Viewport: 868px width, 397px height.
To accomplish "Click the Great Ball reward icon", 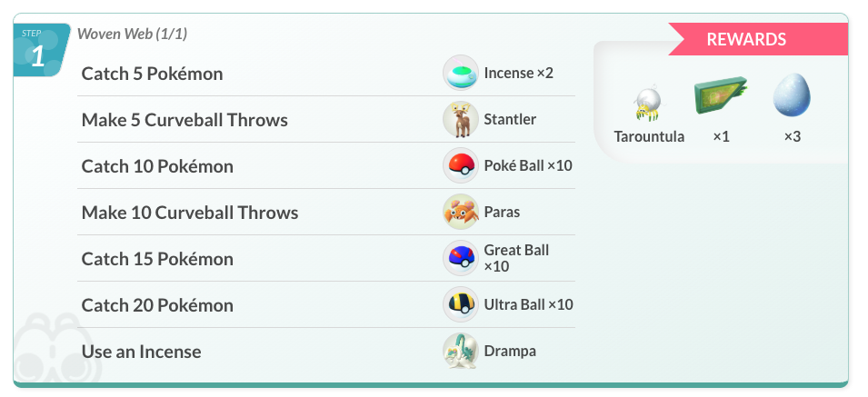I will tap(461, 258).
